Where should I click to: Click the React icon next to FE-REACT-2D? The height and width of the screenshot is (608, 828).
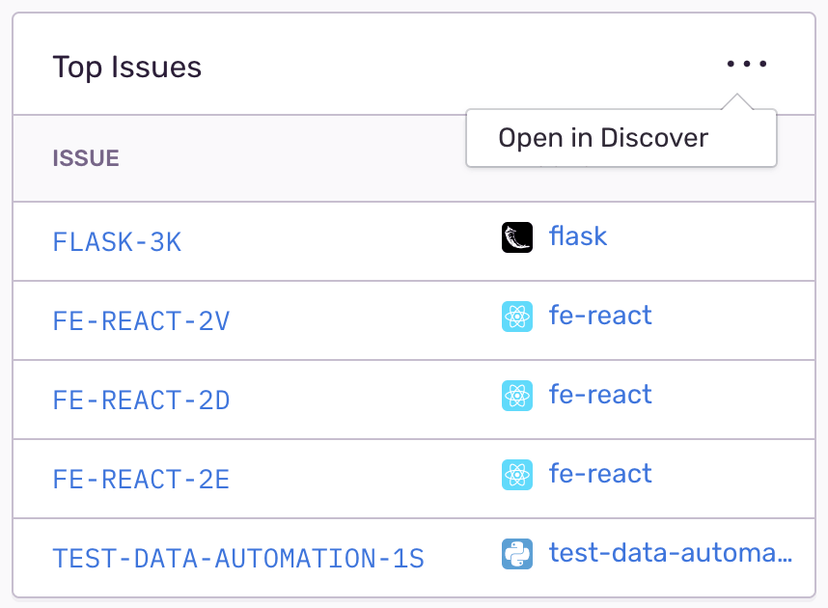pos(517,395)
